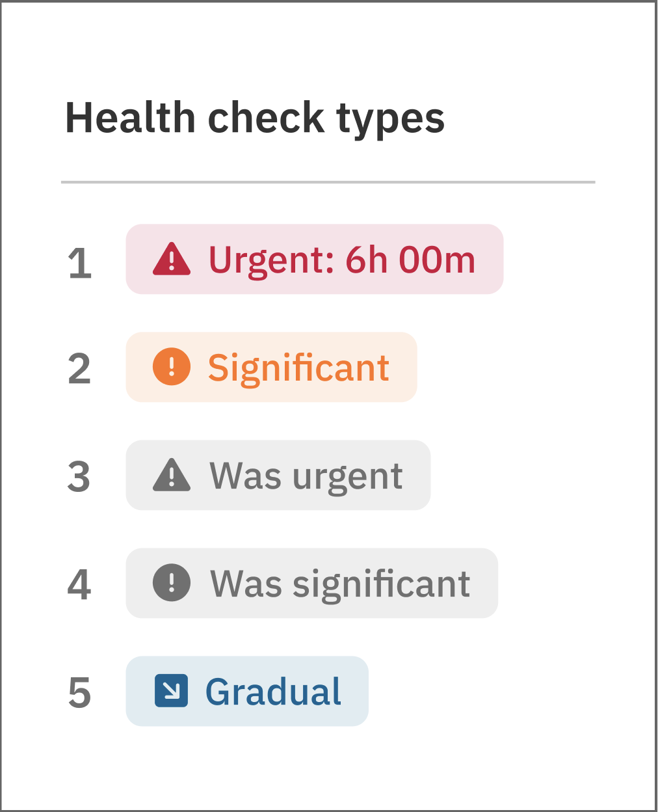Select the Urgent: 6h 00m badge
Viewport: 658px width, 812px height.
pos(315,259)
